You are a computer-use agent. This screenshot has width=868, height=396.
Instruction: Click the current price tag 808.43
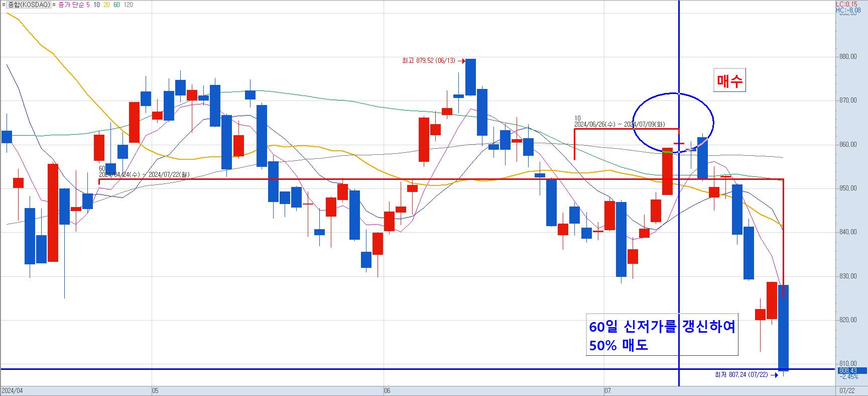click(852, 371)
